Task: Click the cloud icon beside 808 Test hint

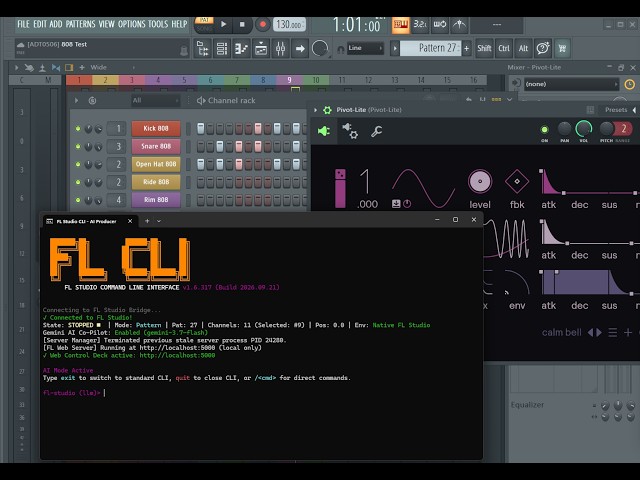Action: pos(20,44)
